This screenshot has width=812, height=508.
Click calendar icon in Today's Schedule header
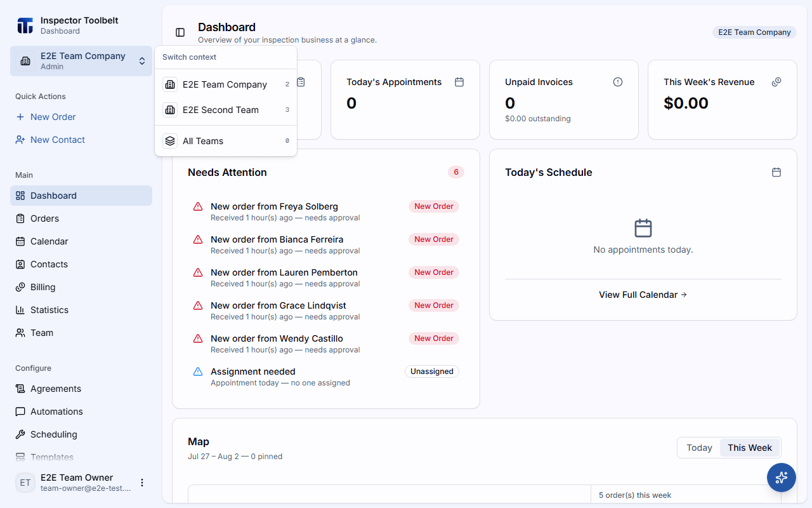pyautogui.click(x=776, y=172)
